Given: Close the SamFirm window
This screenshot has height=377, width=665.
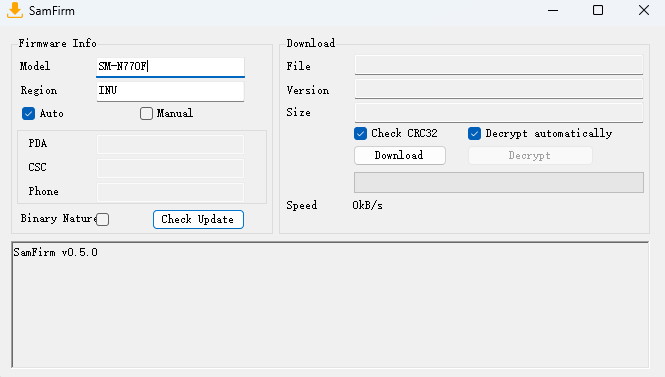Looking at the screenshot, I should [x=643, y=10].
